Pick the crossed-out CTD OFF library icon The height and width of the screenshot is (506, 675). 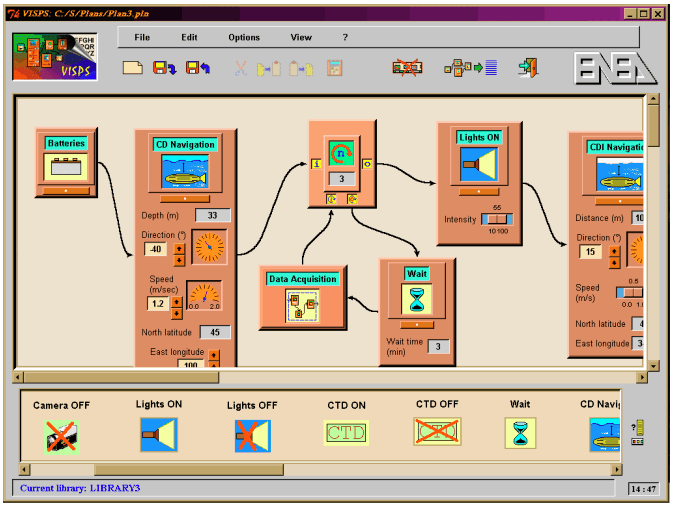pos(437,432)
